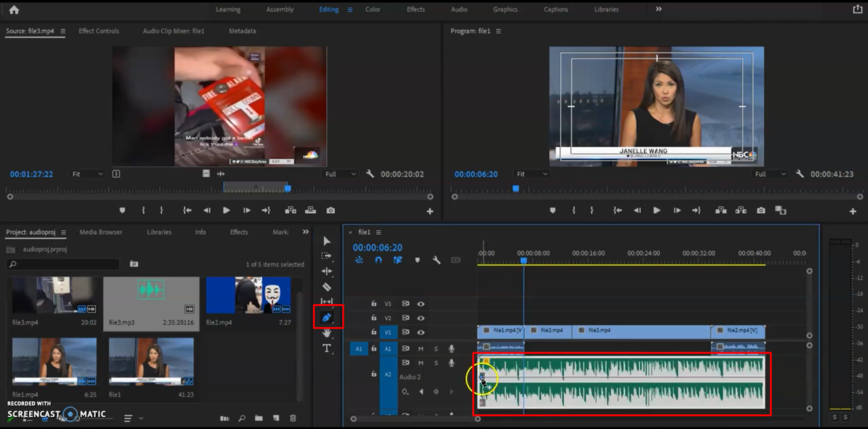Delete selected item in Project panel
The width and height of the screenshot is (868, 429).
293,418
